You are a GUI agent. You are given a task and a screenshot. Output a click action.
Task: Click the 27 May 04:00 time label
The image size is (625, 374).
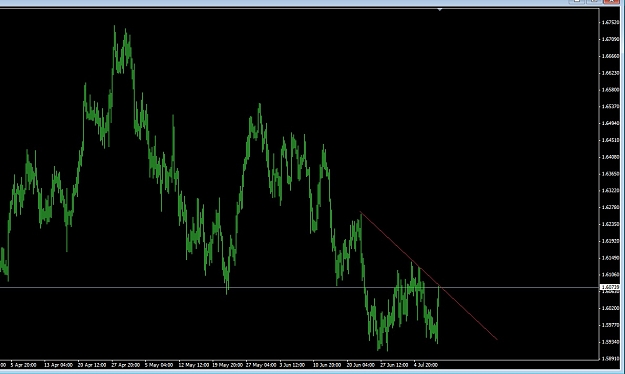261,365
